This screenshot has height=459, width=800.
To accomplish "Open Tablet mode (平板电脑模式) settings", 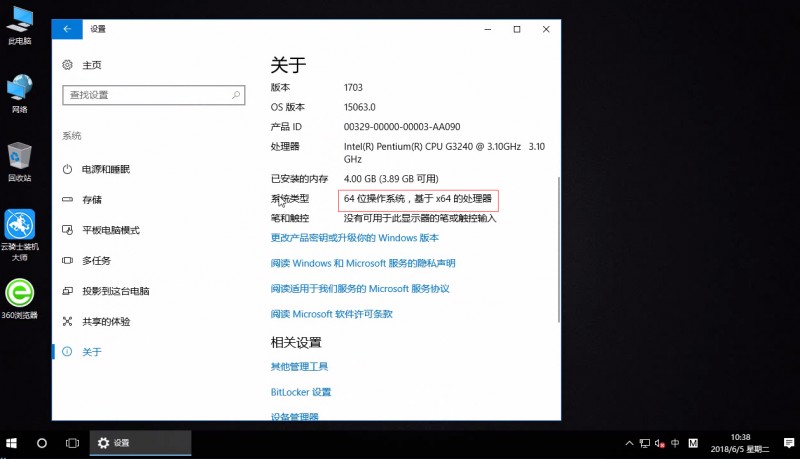I will coord(111,230).
